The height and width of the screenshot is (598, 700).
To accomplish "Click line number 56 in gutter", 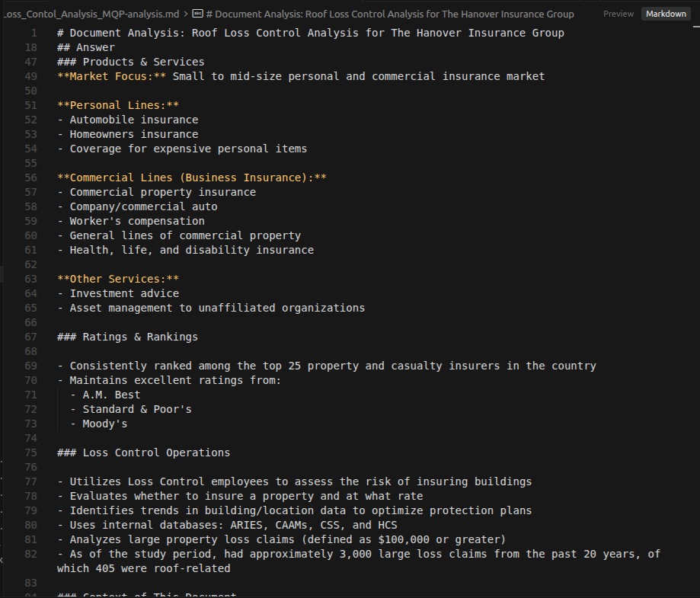I will coord(30,177).
